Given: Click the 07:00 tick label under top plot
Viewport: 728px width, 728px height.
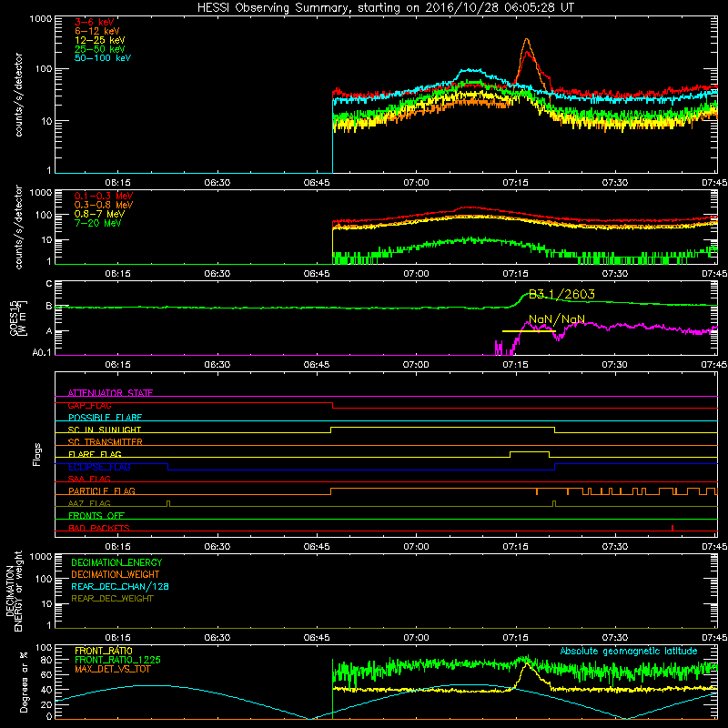Looking at the screenshot, I should [416, 183].
